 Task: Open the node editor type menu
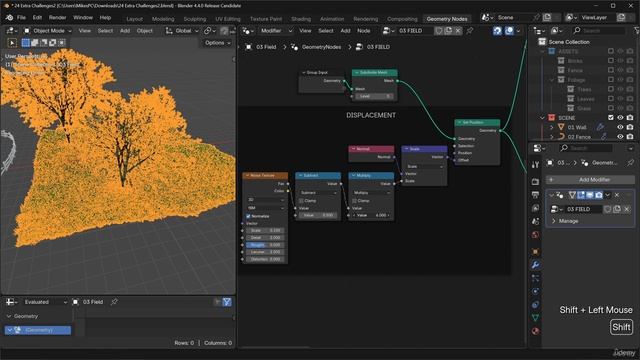pos(248,31)
